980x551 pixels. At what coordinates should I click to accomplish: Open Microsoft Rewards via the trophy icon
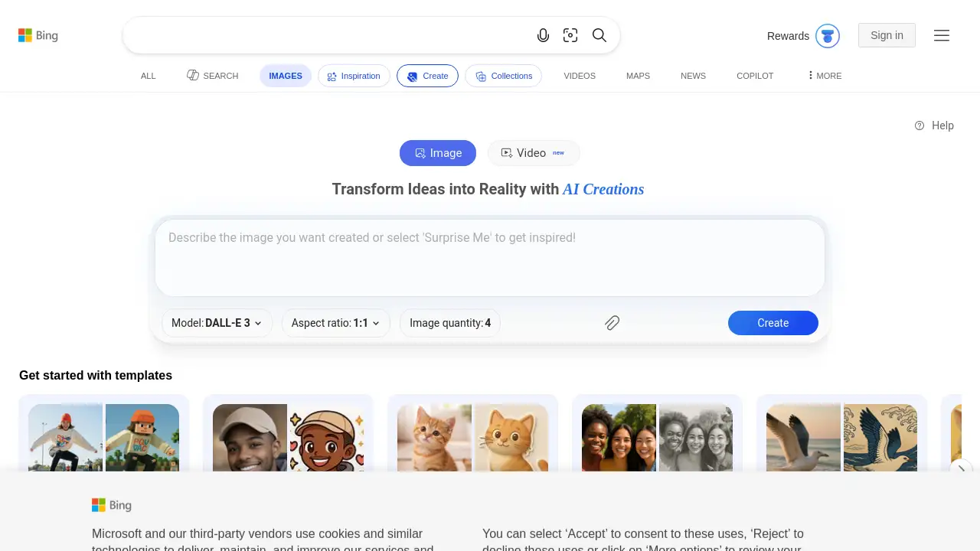(827, 35)
